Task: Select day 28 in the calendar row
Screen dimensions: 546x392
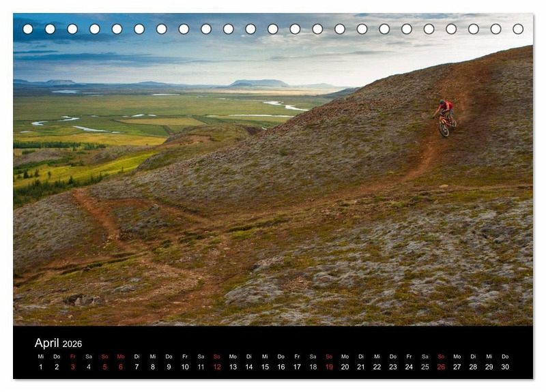Action: [473, 367]
